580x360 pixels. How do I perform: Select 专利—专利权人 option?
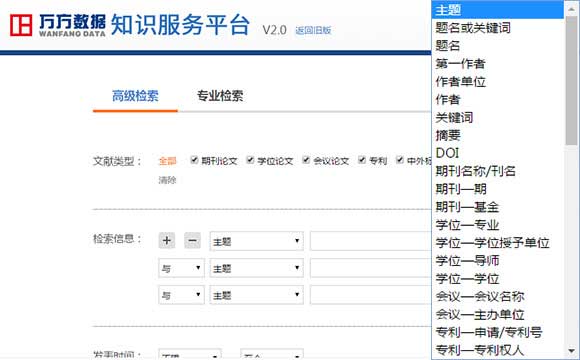click(x=498, y=350)
